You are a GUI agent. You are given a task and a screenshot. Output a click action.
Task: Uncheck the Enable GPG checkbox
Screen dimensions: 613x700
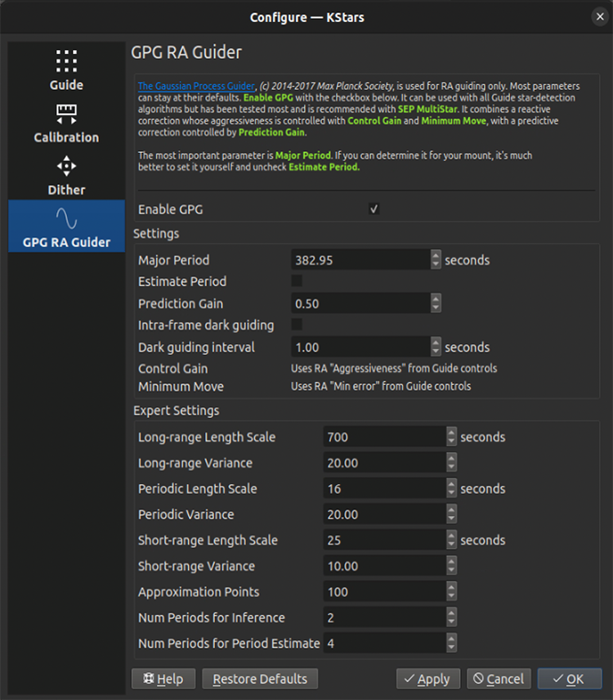pos(374,209)
